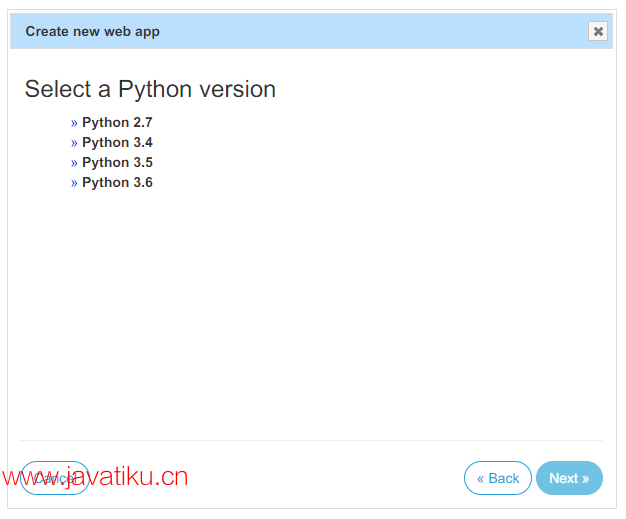The image size is (626, 519).
Task: Go back to the previous step
Action: [x=497, y=478]
